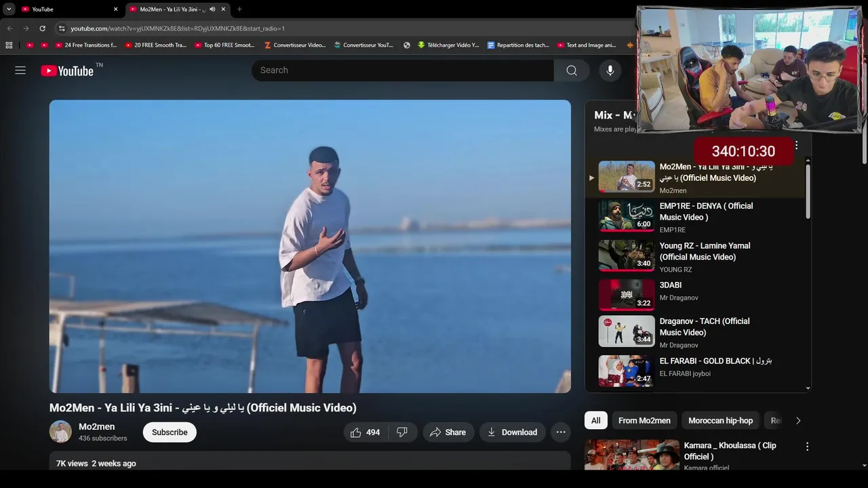Viewport: 868px width, 488px height.
Task: Open Convertisseur YouT bookmark
Action: coord(363,45)
